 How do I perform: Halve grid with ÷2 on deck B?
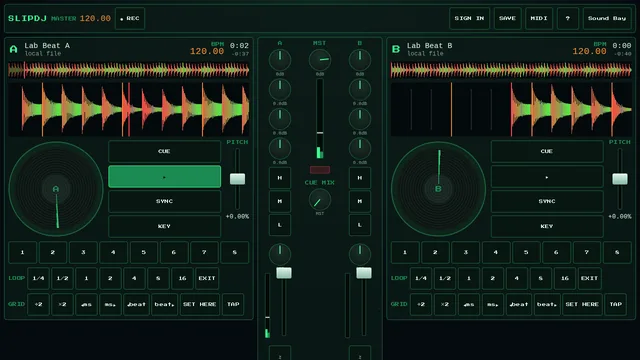click(x=421, y=304)
